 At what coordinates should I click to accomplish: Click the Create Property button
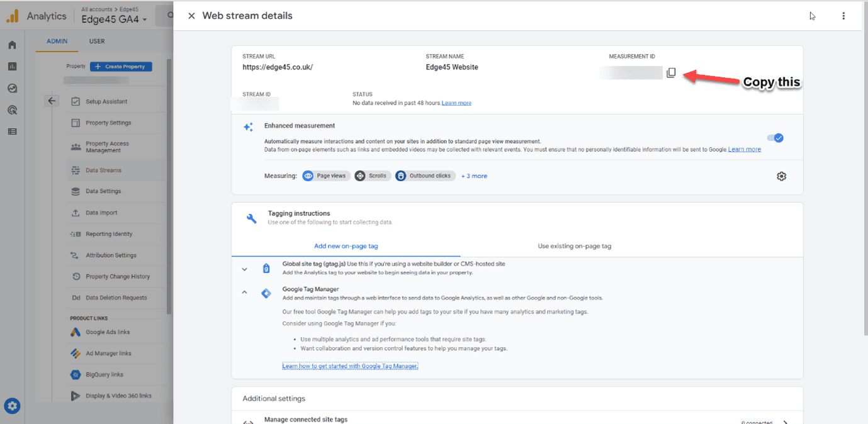click(121, 67)
